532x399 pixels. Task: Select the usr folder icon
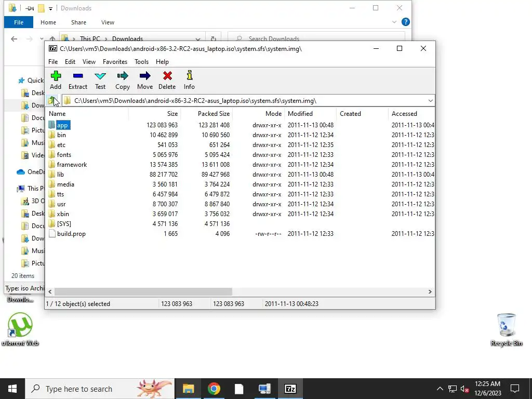(51, 204)
